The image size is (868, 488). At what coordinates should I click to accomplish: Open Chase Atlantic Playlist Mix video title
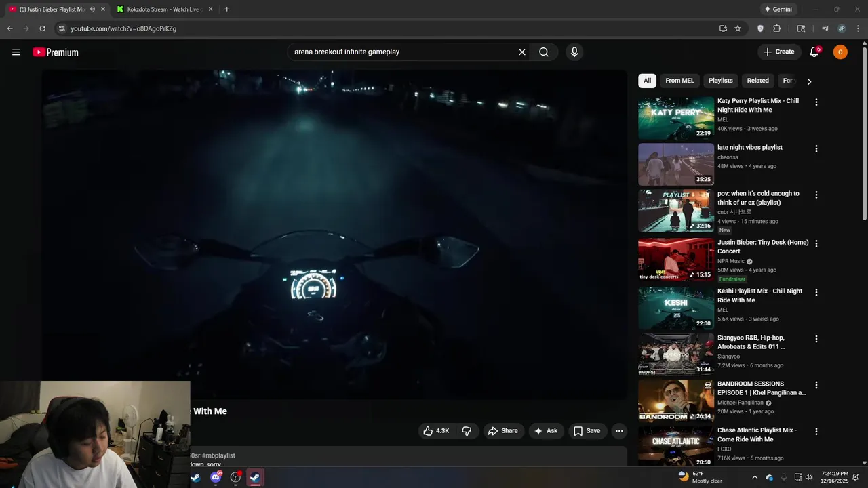(757, 434)
